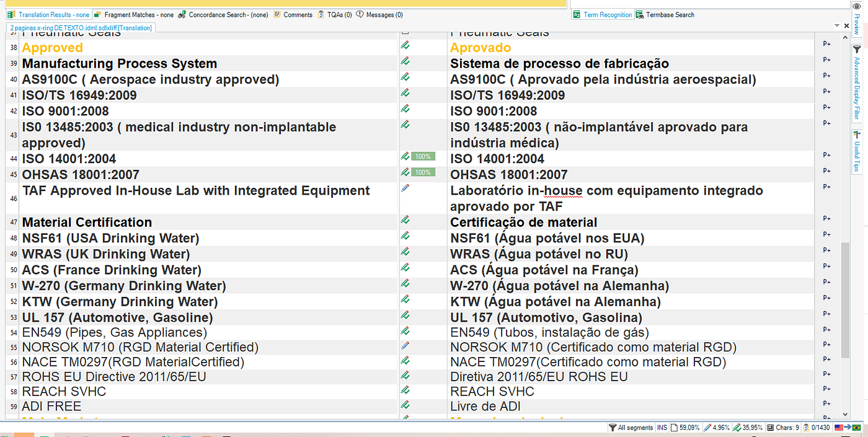The width and height of the screenshot is (868, 437).
Task: Click the status icon for Manufacturing Process System
Action: tap(405, 61)
